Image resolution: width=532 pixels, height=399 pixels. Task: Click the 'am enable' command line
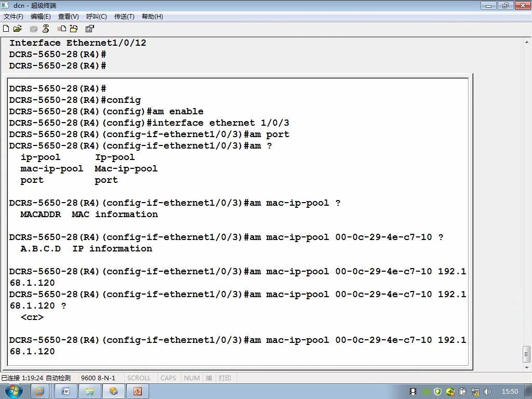[106, 111]
